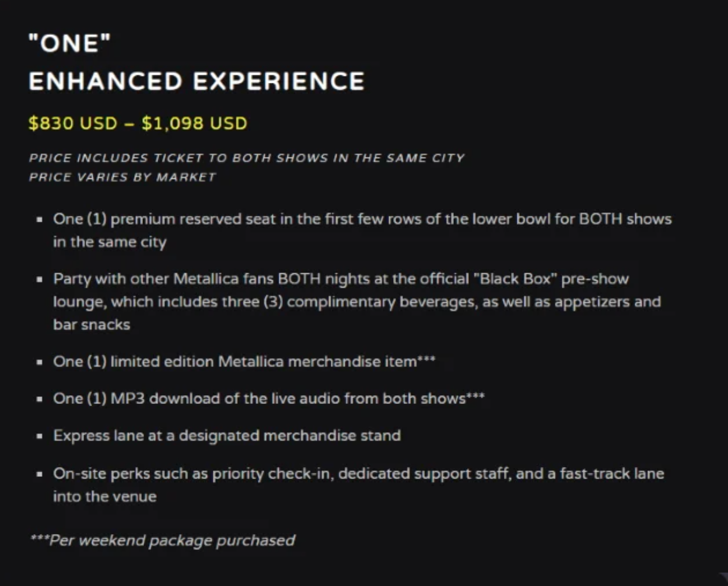Click the bullet beside premium reserved seat

(x=39, y=220)
